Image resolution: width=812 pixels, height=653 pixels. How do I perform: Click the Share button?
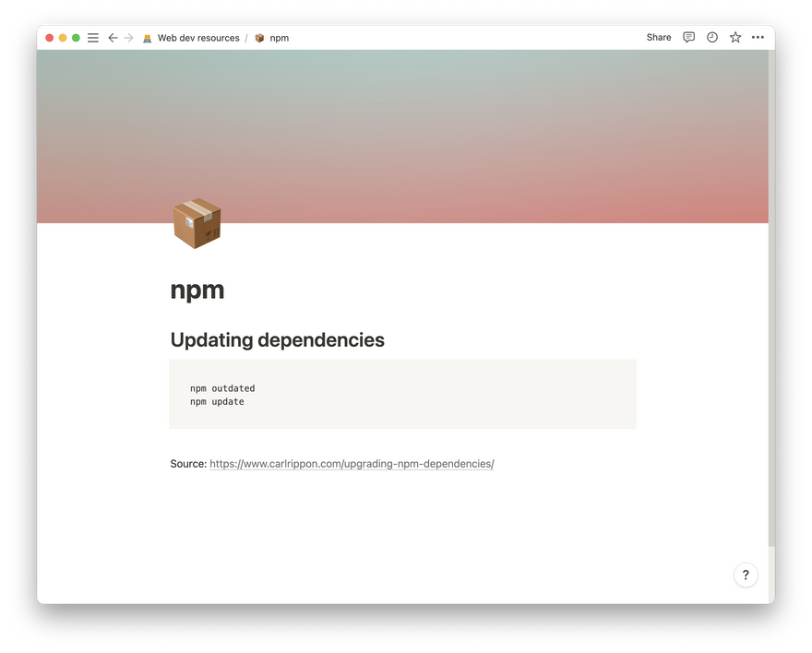[659, 38]
